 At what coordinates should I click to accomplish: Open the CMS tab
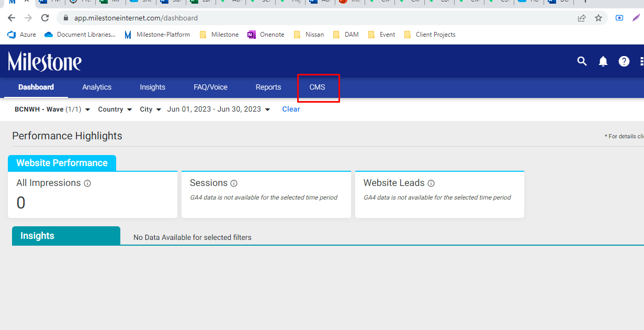[318, 87]
